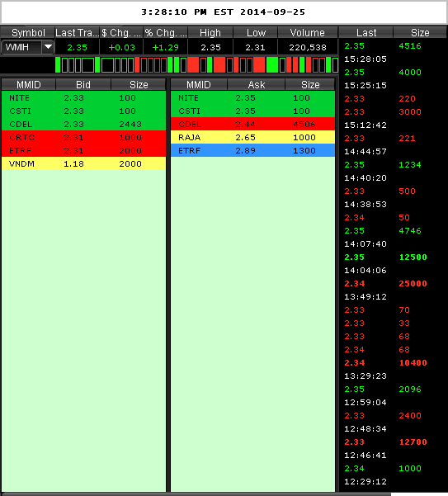Image resolution: width=448 pixels, height=496 pixels.
Task: Click the timestamp 12:29:12
Action: tap(365, 482)
